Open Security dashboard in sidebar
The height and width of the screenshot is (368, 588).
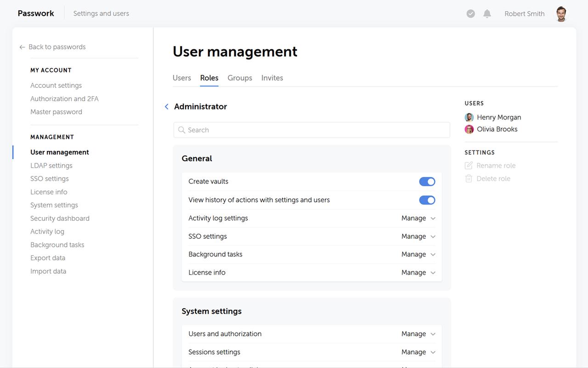click(x=60, y=218)
